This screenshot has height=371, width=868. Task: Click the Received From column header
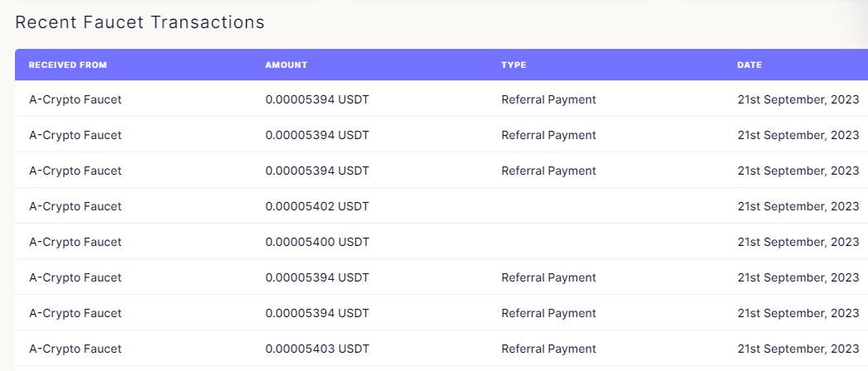[x=68, y=65]
